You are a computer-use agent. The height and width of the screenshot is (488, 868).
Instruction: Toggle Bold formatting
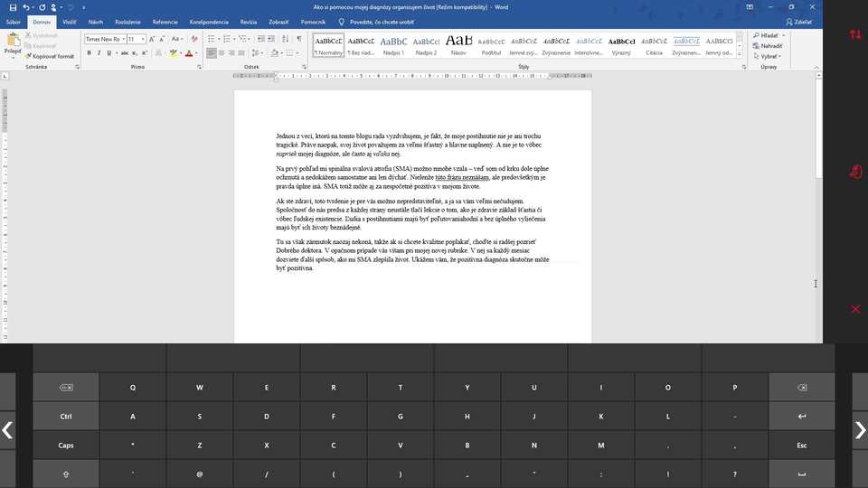click(90, 53)
